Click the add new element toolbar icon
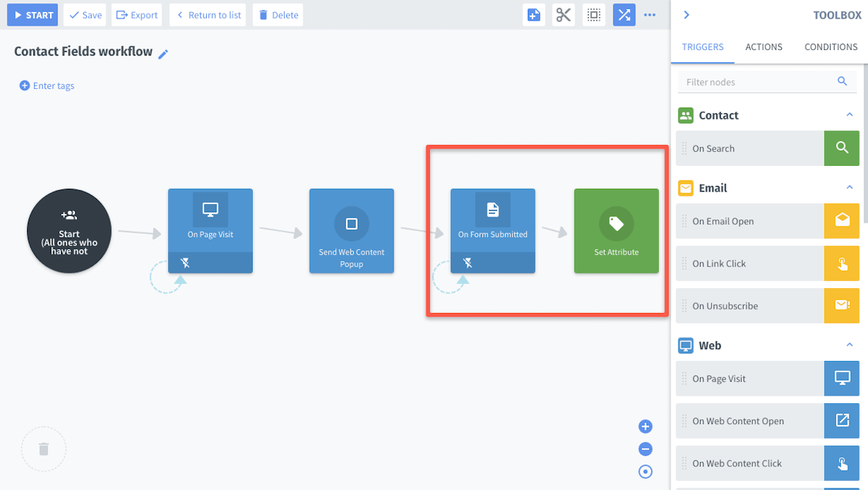Viewport: 868px width, 490px height. click(x=534, y=15)
